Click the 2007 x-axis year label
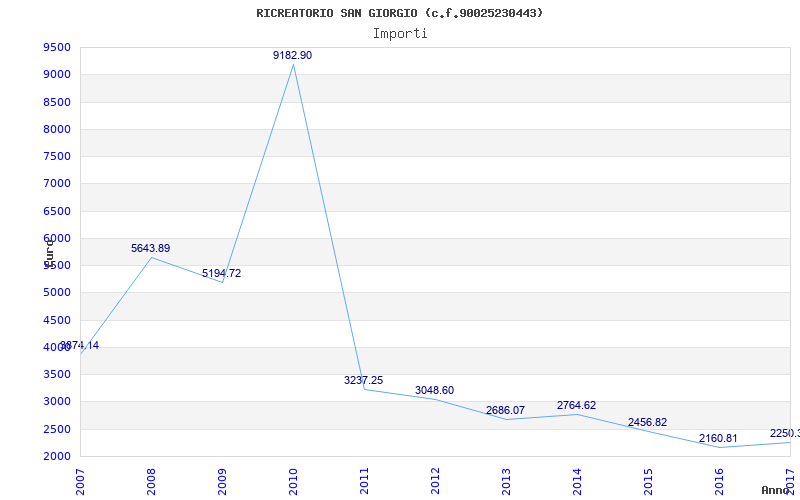Viewport: 800px width, 500px height. (x=80, y=482)
